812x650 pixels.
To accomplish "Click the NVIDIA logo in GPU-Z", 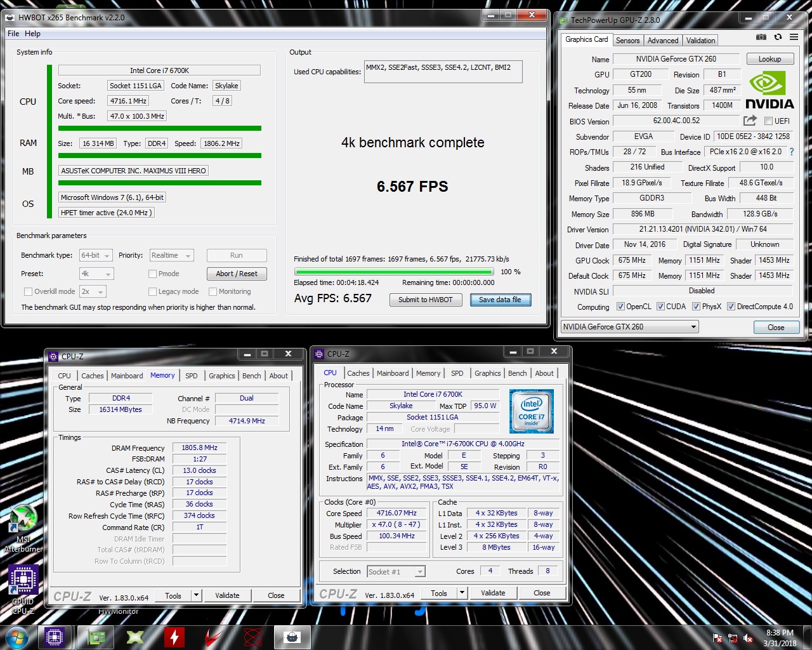I will [769, 90].
